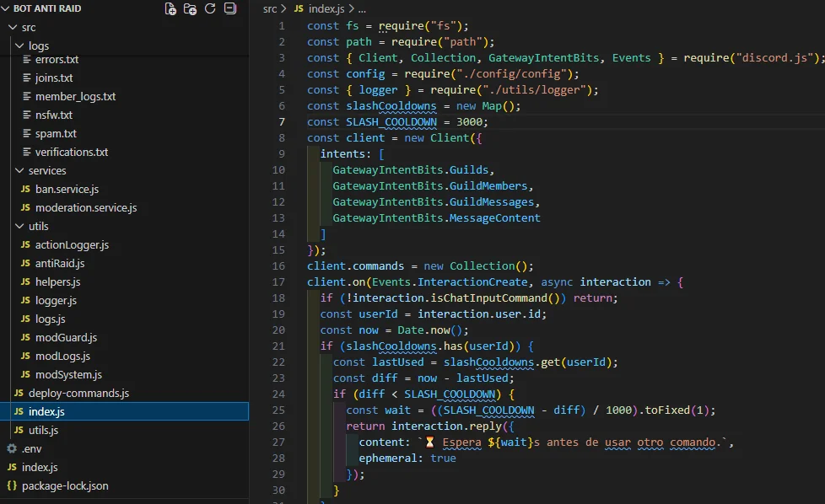Click the gear icon beside .env

point(12,448)
